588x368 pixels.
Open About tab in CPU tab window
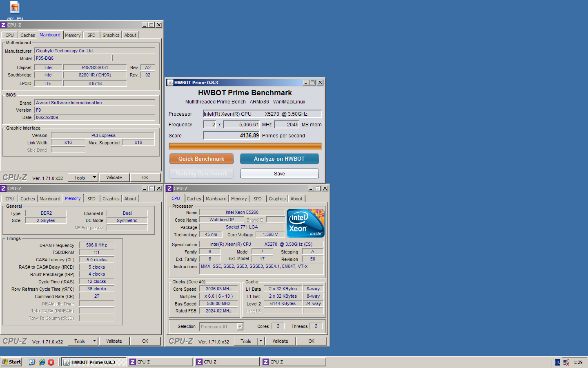297,199
